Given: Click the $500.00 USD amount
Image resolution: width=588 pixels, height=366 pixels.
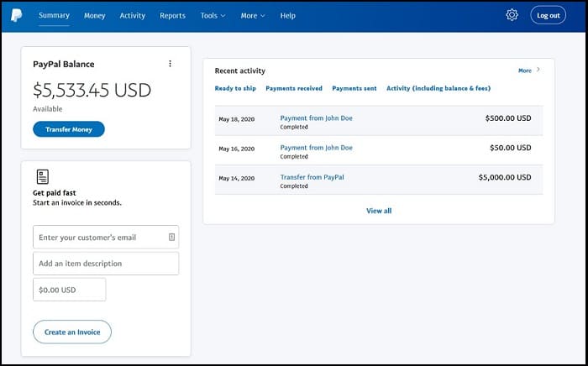Looking at the screenshot, I should coord(508,118).
